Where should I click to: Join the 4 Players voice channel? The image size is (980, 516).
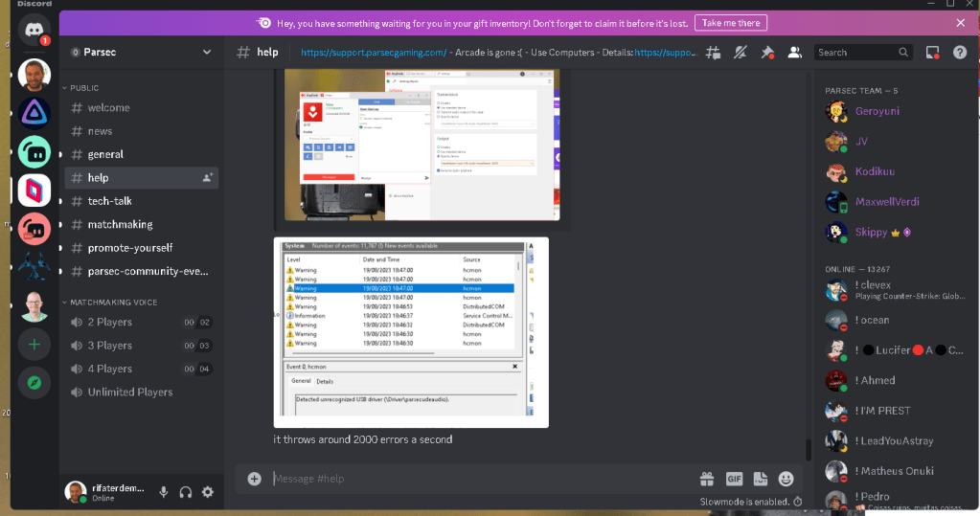coord(141,369)
